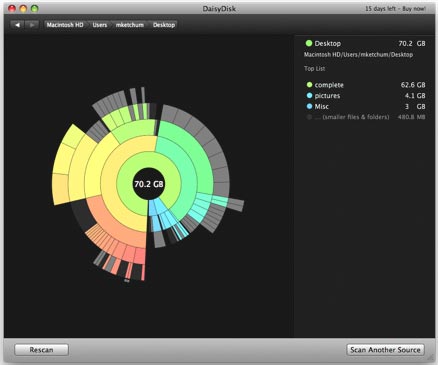Zoom the window with the green button
The height and width of the screenshot is (365, 438).
coord(34,9)
